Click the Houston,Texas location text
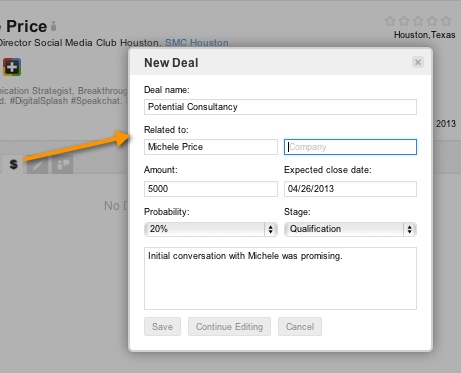Screen dimensions: 461x373 tap(425, 35)
